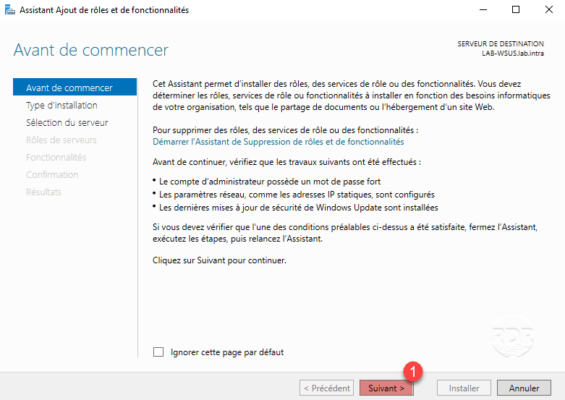This screenshot has height=400, width=565.
Task: Click the wizard icon in title bar
Action: pyautogui.click(x=10, y=10)
